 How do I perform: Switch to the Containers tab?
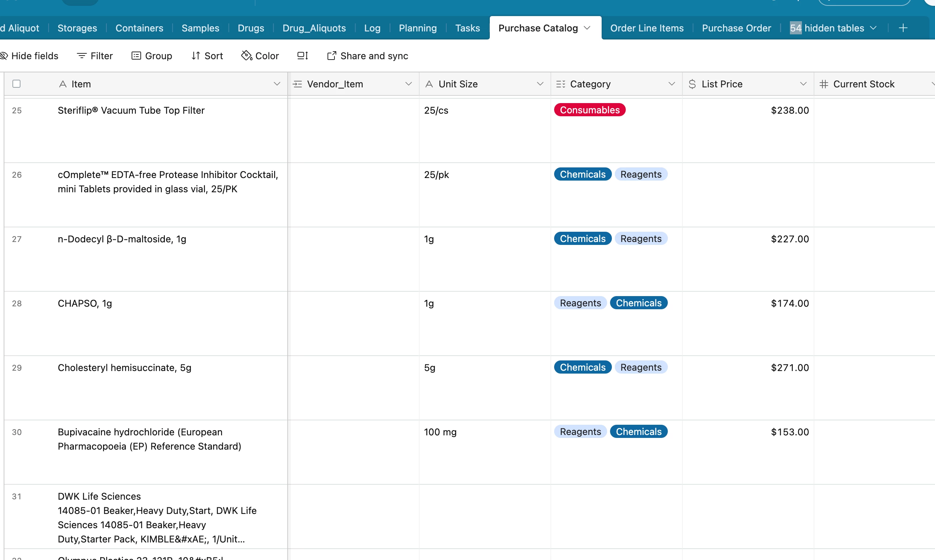click(x=139, y=28)
